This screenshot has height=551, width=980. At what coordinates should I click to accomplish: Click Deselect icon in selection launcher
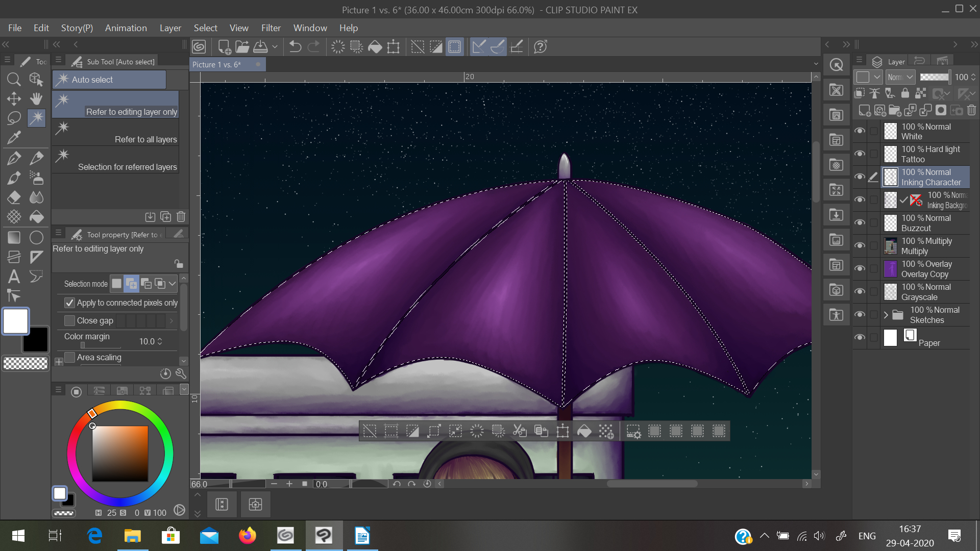[x=370, y=432]
